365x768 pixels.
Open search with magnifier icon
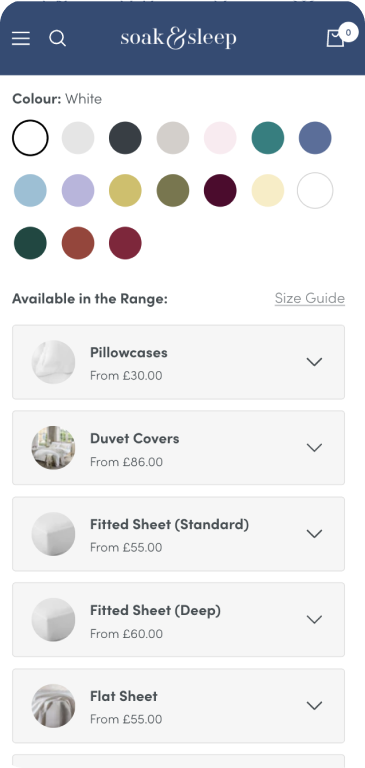57,38
